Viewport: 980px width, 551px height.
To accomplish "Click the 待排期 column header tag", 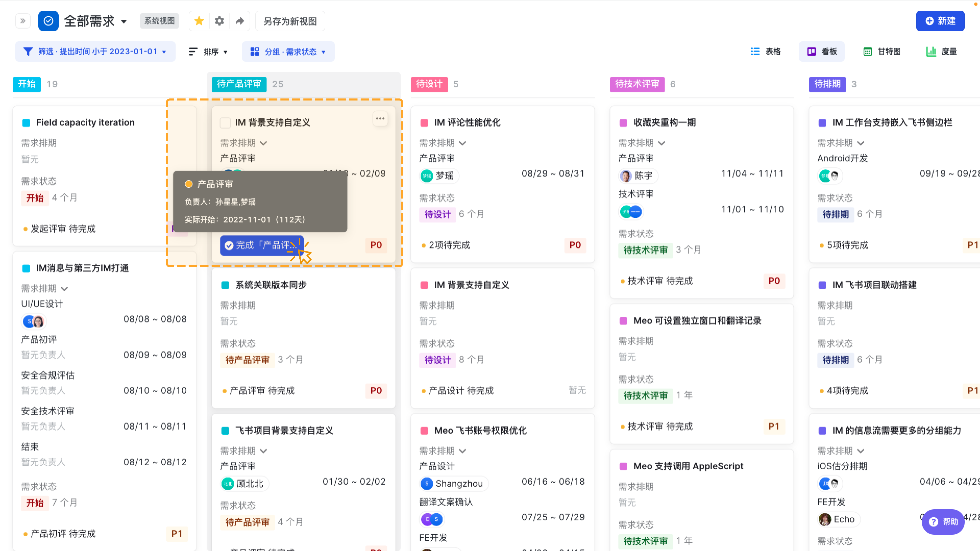I will [x=827, y=84].
